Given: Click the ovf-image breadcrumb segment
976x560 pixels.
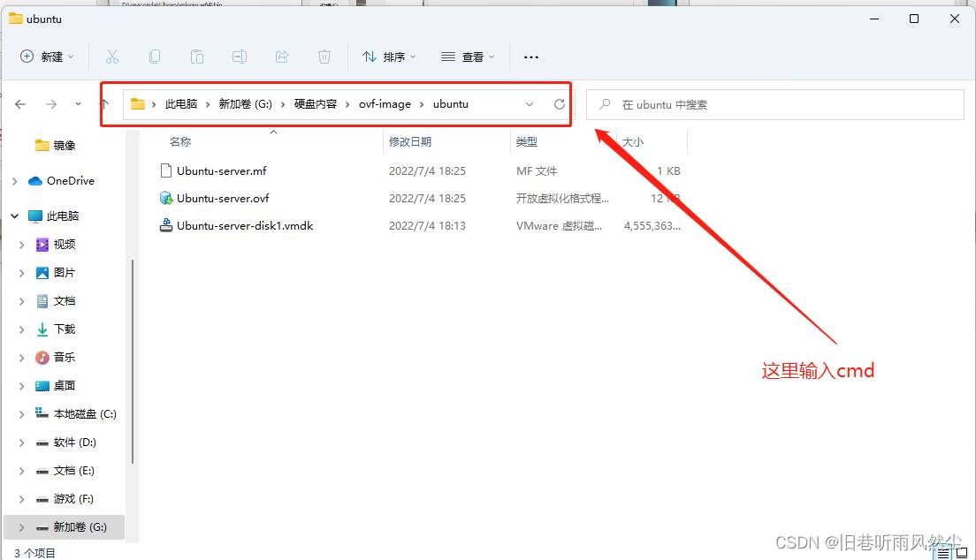Looking at the screenshot, I should [385, 104].
